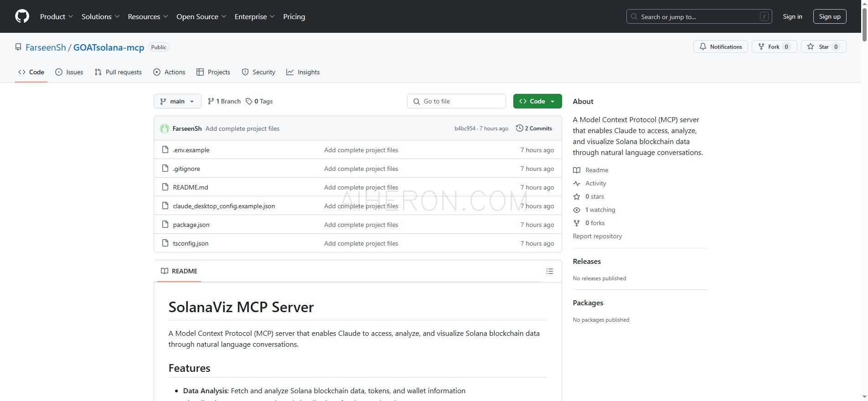This screenshot has width=868, height=401.
Task: Click the branch icon beside 1 Branch
Action: point(211,101)
